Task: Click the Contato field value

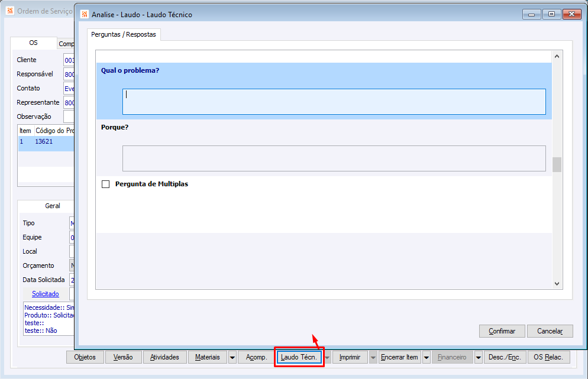Action: click(69, 89)
